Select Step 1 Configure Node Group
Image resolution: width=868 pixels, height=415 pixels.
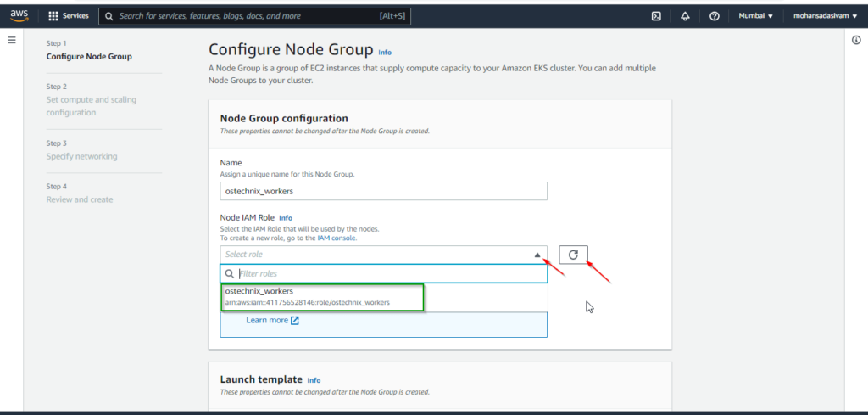coord(89,57)
